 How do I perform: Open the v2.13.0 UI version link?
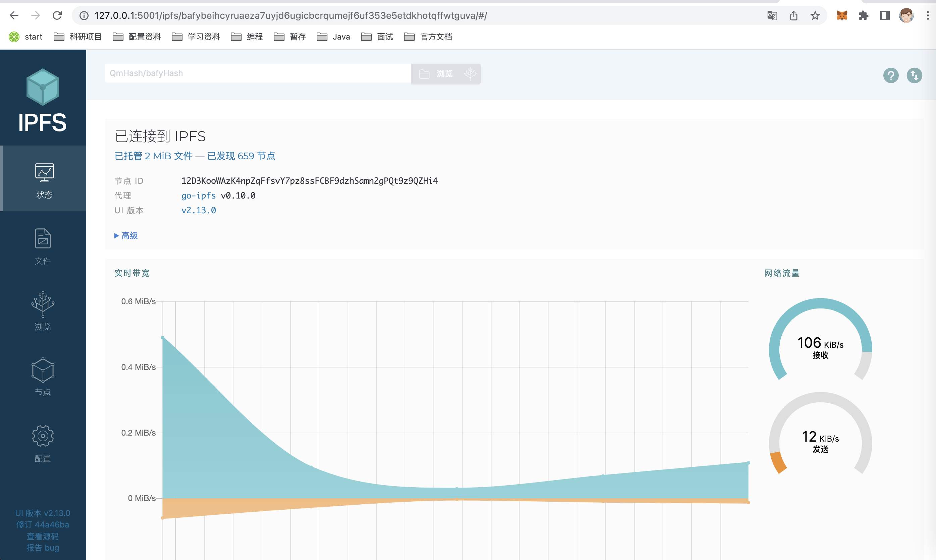point(199,210)
